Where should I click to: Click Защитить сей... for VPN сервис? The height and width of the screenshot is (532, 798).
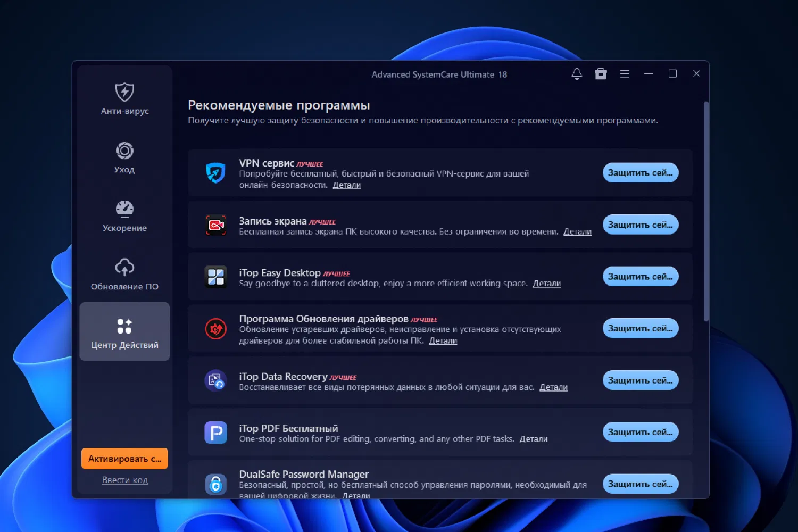pos(641,173)
